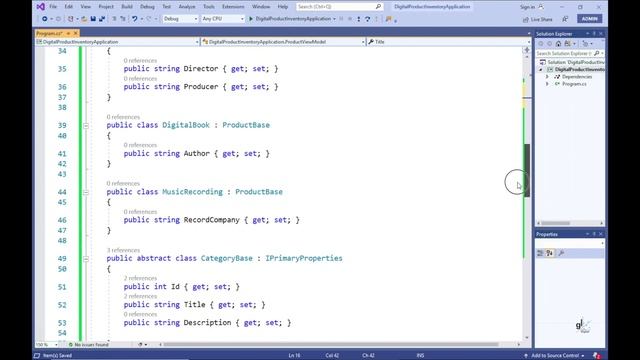Collapse the DigitalProductInventory project node

[x=541, y=70]
